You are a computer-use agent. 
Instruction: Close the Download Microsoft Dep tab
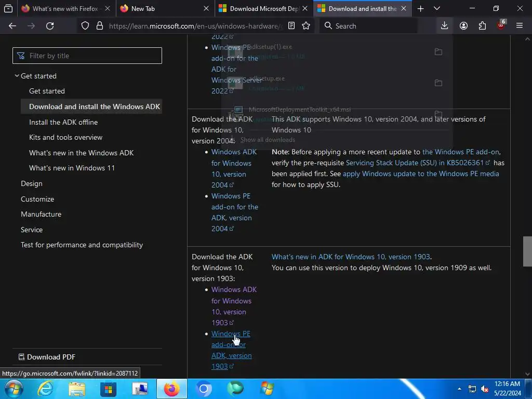304,8
